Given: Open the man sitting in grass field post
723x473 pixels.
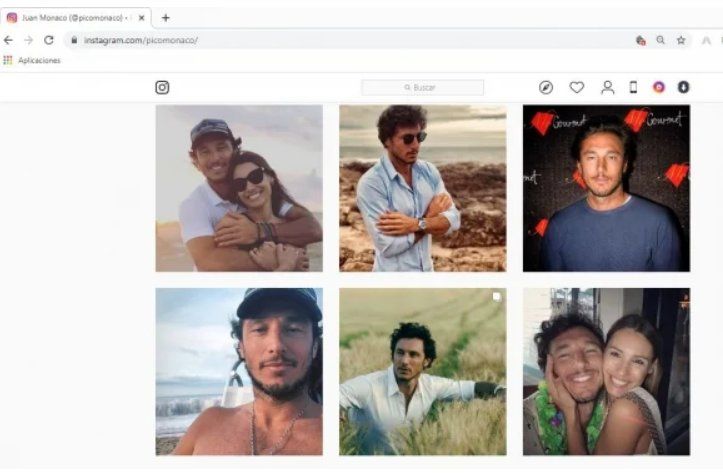Looking at the screenshot, I should [422, 372].
